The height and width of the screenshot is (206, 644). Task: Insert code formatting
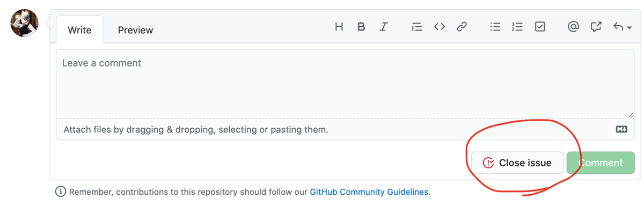(440, 27)
